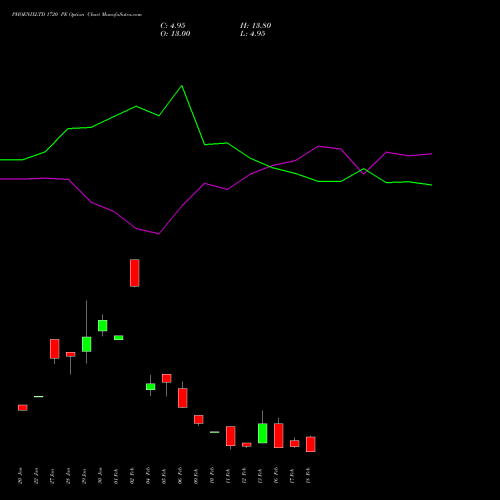Click the red candle above 11 Feb
The image size is (500, 500).
pyautogui.click(x=231, y=436)
